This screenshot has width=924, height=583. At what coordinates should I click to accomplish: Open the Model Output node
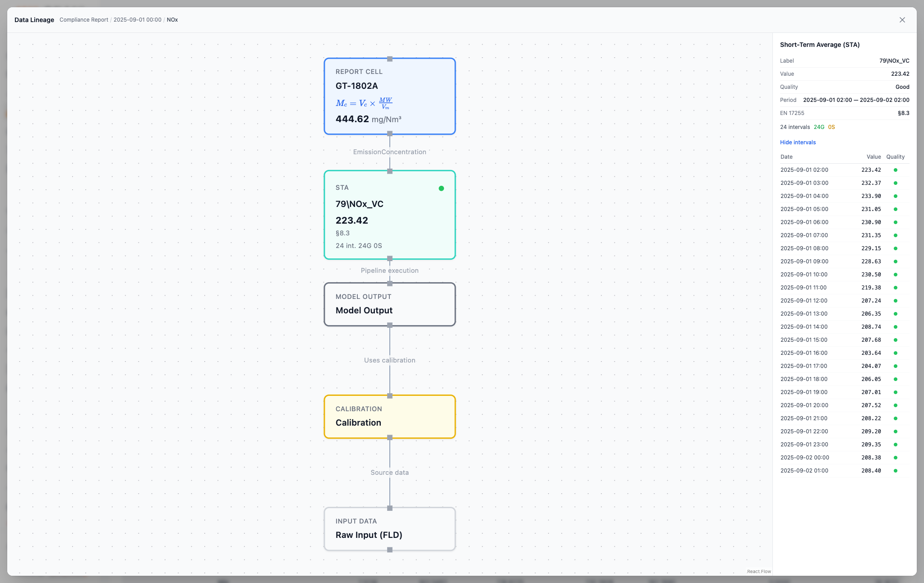[390, 304]
